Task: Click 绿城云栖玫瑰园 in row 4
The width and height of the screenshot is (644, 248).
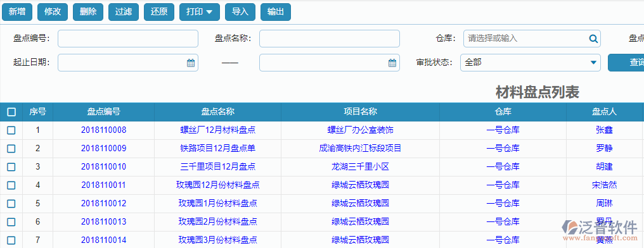Action: click(x=360, y=185)
